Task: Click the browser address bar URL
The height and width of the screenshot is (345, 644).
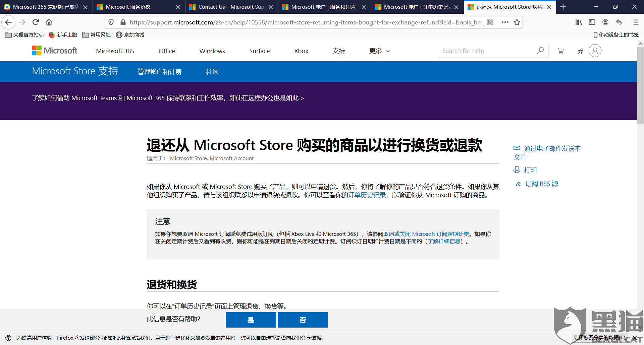Action: tap(306, 22)
